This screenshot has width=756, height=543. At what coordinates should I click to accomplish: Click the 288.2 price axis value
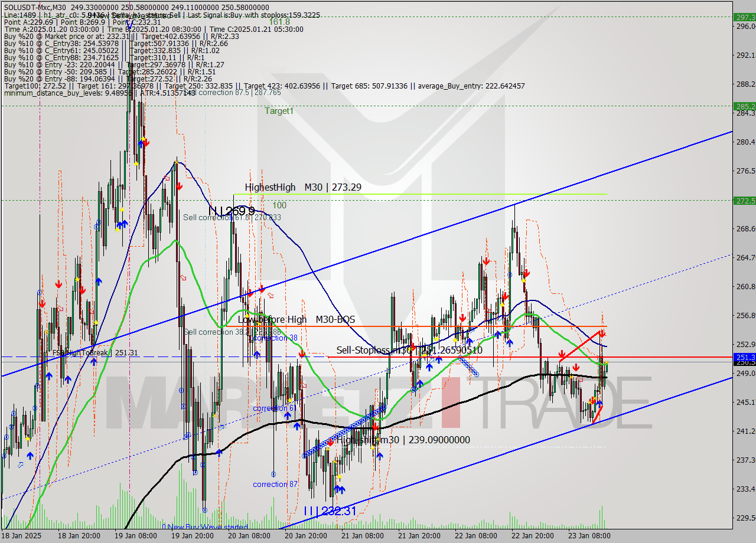point(745,84)
